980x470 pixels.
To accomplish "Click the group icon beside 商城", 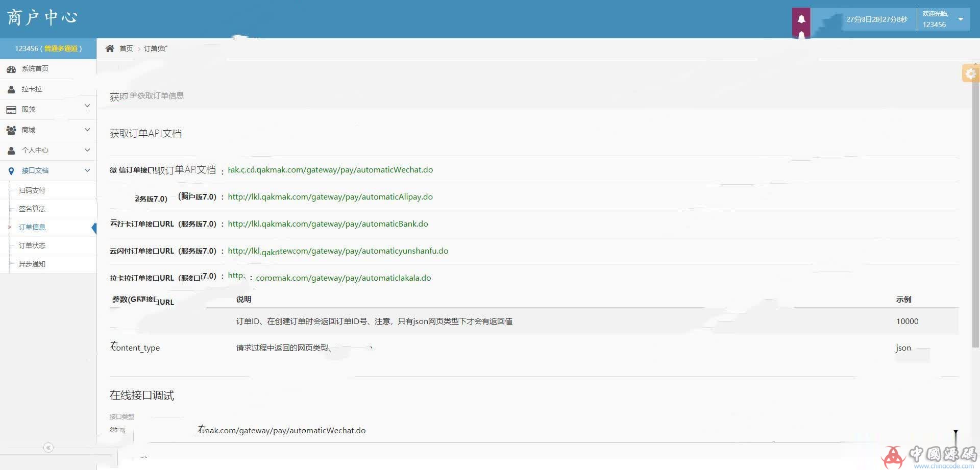I will pos(11,130).
